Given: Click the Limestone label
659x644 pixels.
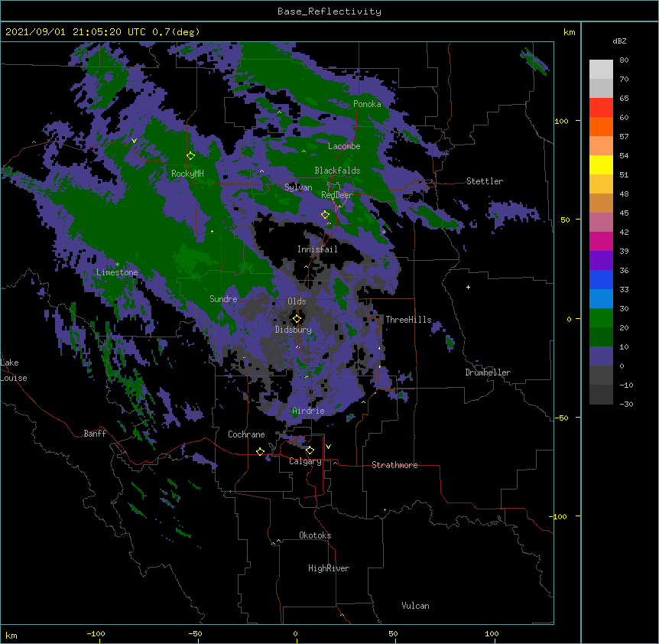Looking at the screenshot, I should (x=117, y=272).
